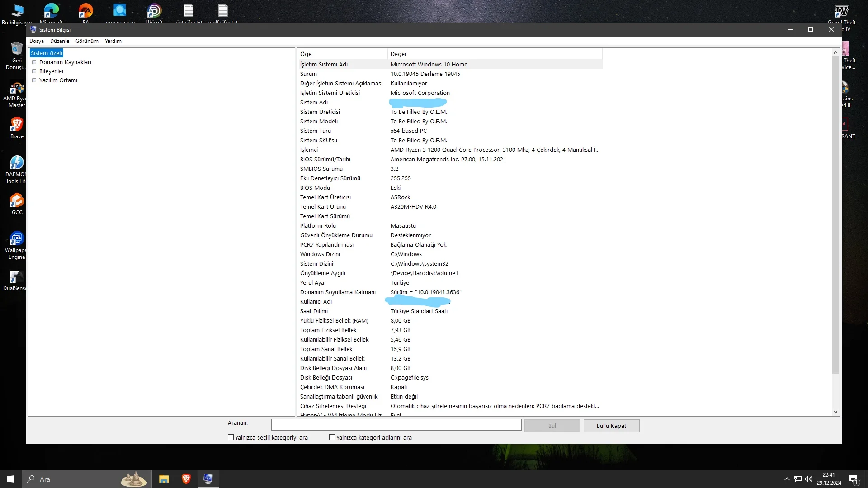868x488 pixels.
Task: Show hidden tray icons chevron
Action: (x=787, y=479)
